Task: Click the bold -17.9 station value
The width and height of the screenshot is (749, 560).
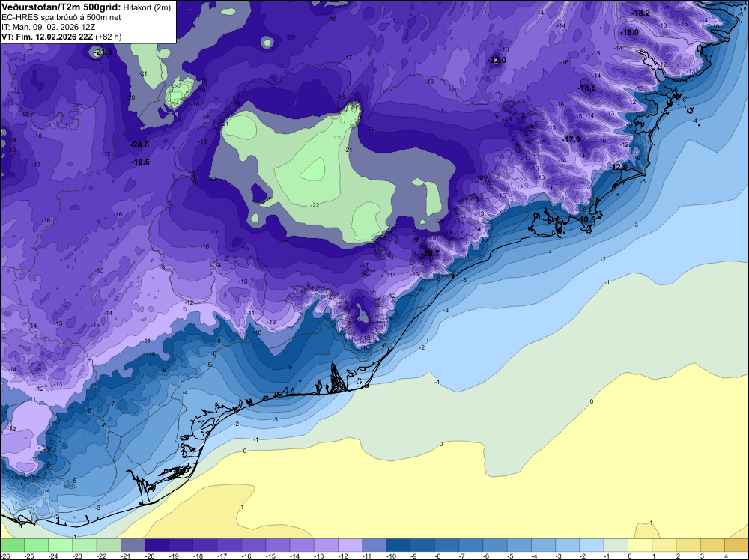Action: click(x=571, y=139)
